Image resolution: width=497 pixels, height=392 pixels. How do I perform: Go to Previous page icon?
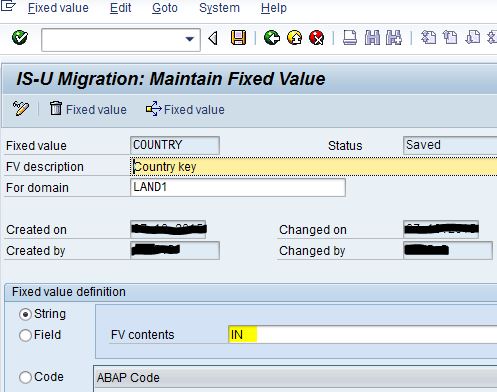click(x=450, y=37)
